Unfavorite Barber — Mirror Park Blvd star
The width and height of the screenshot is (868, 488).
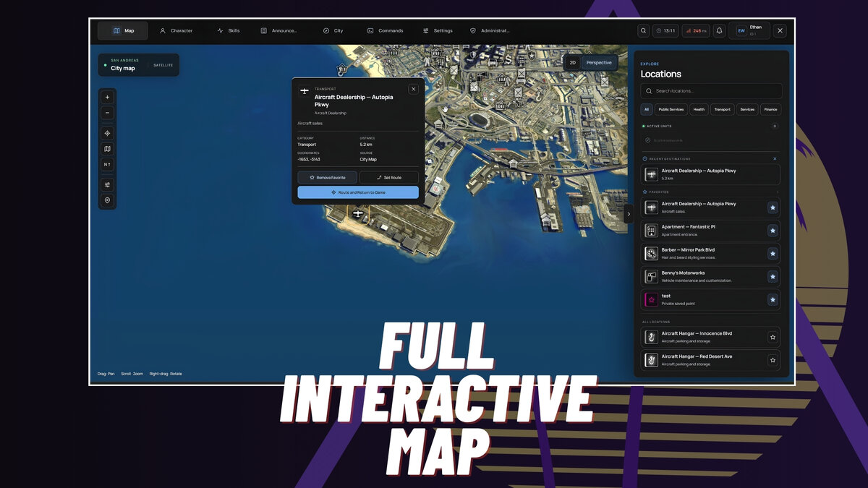pyautogui.click(x=773, y=254)
